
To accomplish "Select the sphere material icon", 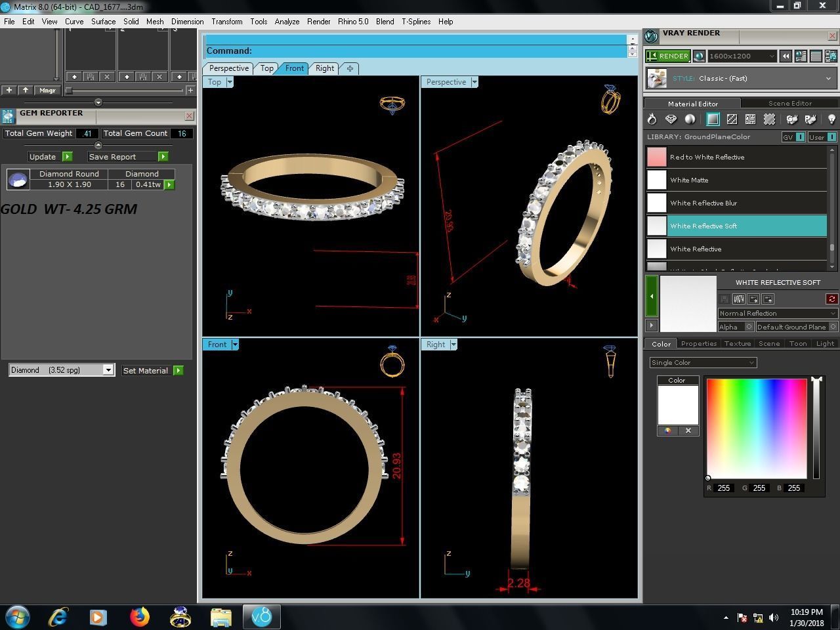I will click(690, 119).
